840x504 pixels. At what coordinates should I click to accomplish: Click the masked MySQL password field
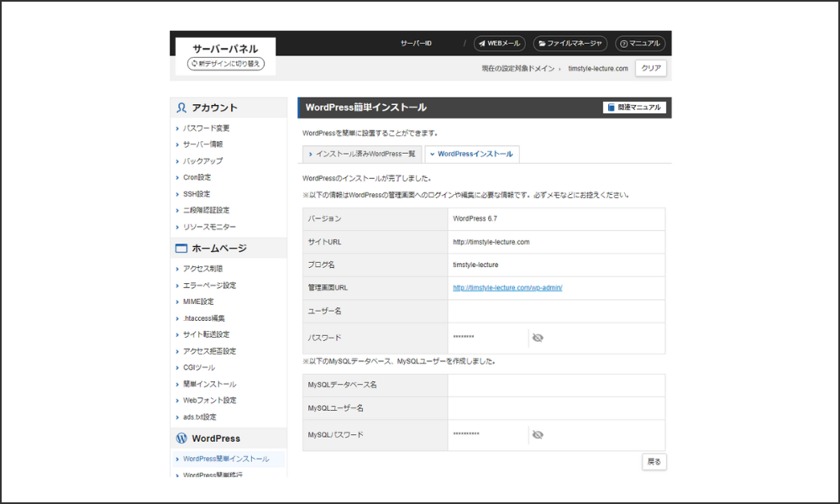point(466,434)
